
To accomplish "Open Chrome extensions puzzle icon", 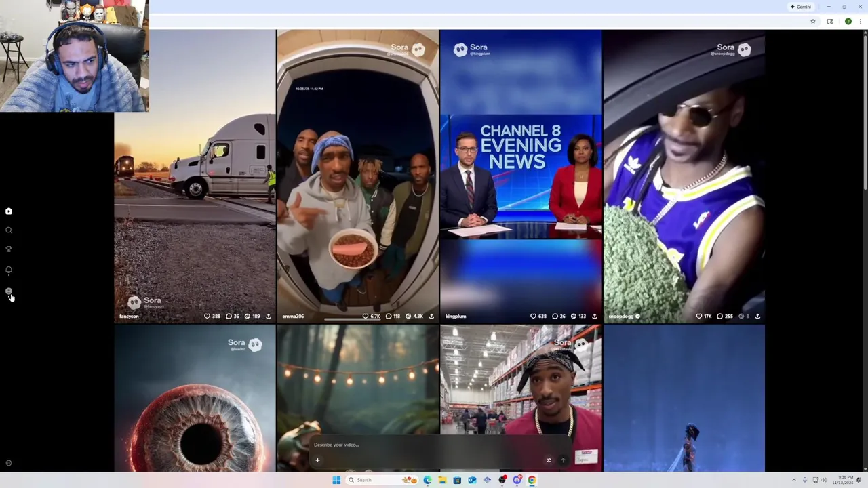I will point(830,22).
